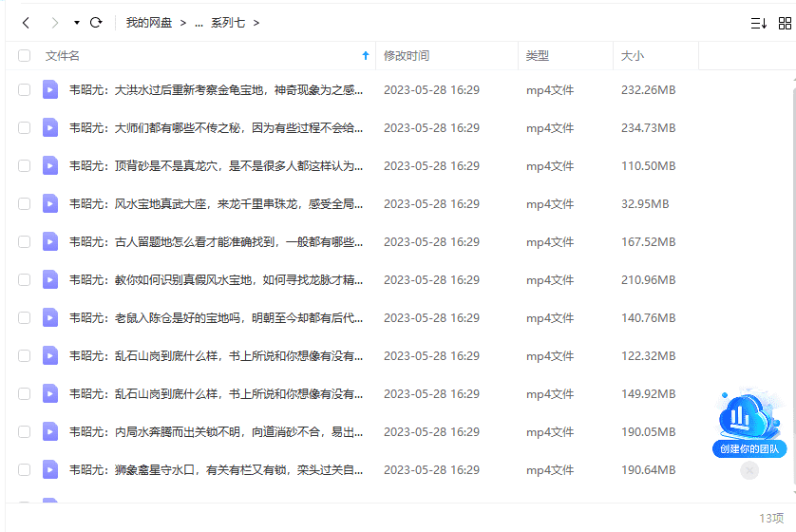Tick the checkbox for 狮象禽星守水口 file

click(x=24, y=470)
